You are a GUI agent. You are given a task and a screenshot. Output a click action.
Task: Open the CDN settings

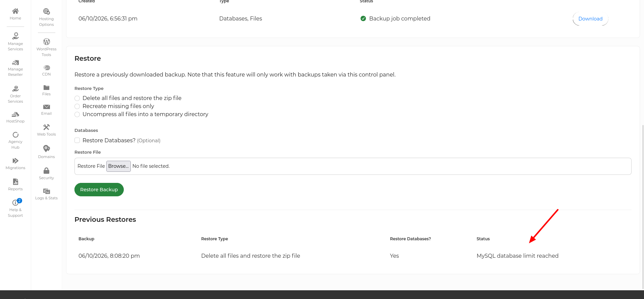pos(46,71)
